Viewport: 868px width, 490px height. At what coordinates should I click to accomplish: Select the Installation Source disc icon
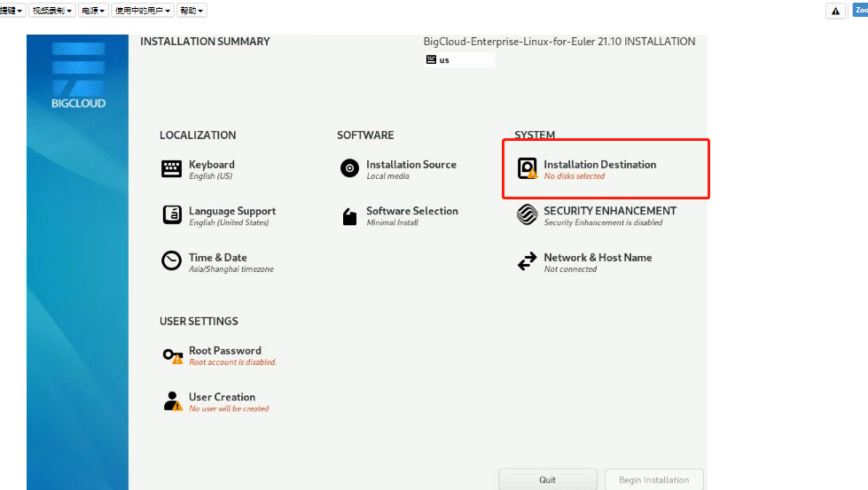tap(349, 168)
